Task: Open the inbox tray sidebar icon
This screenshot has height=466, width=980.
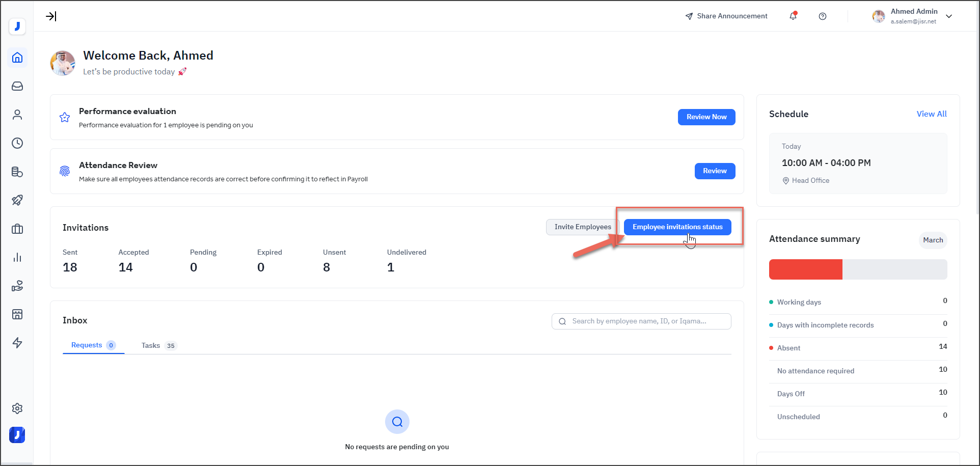Action: point(17,86)
